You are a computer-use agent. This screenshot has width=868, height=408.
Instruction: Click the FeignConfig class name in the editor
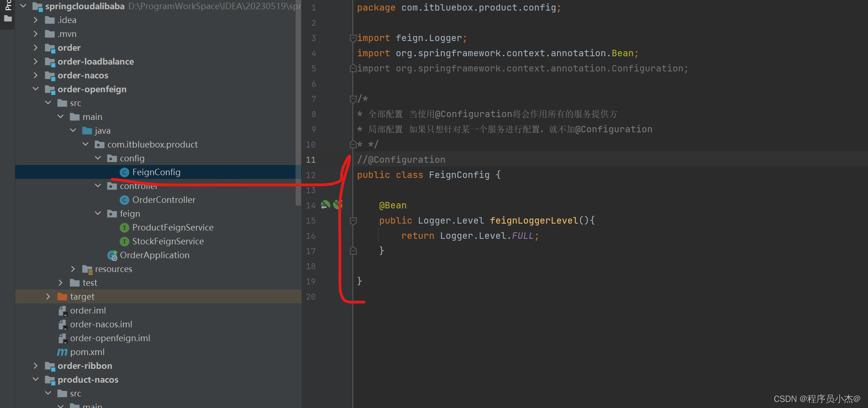click(459, 175)
